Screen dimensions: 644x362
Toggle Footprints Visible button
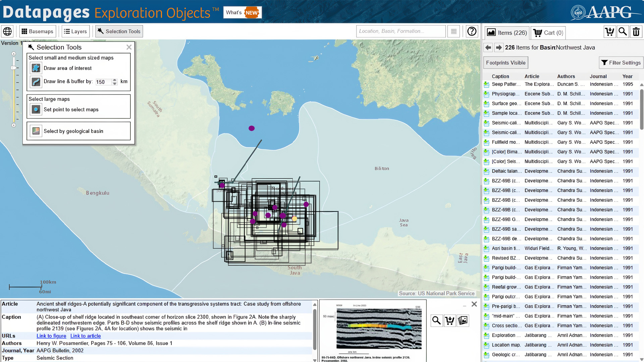tap(506, 63)
